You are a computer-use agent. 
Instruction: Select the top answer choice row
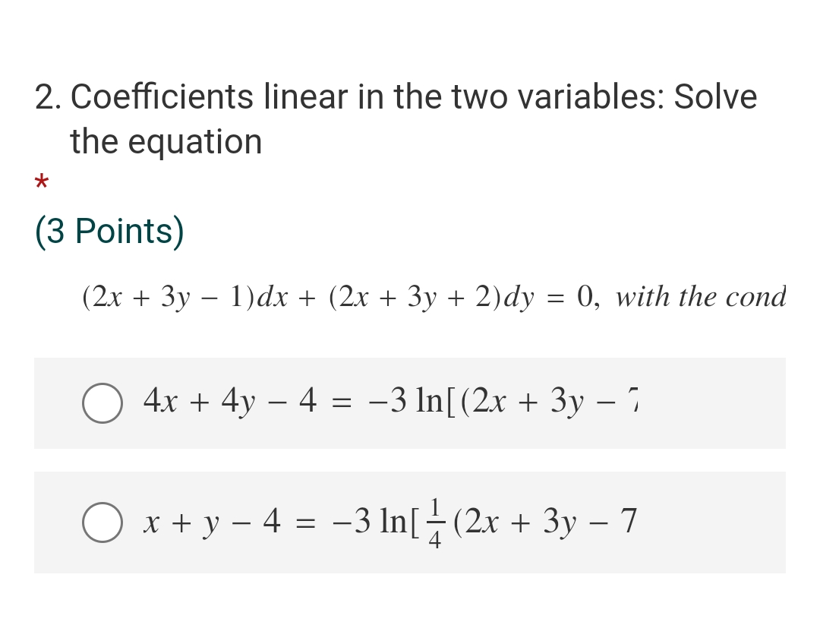coord(410,403)
